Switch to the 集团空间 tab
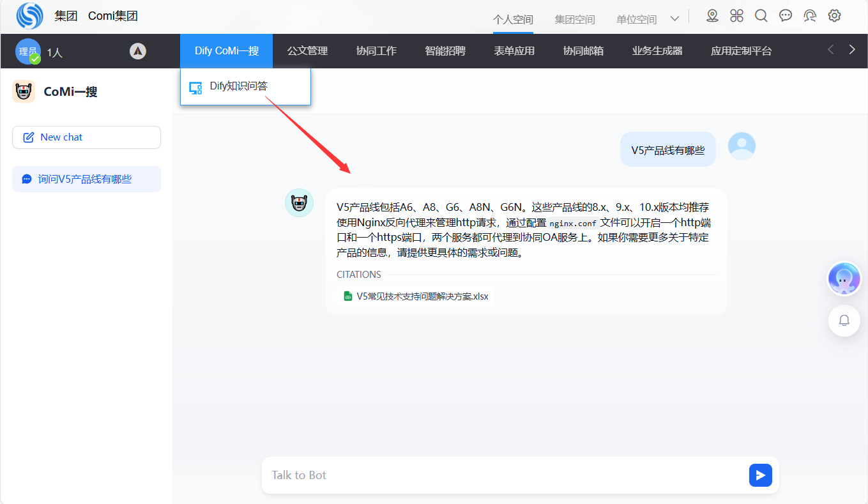Screen dimensions: 868x504 point(574,20)
